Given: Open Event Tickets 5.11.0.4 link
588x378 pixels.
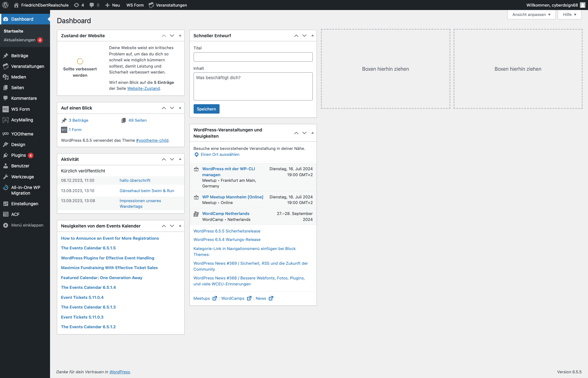Looking at the screenshot, I should [x=82, y=298].
